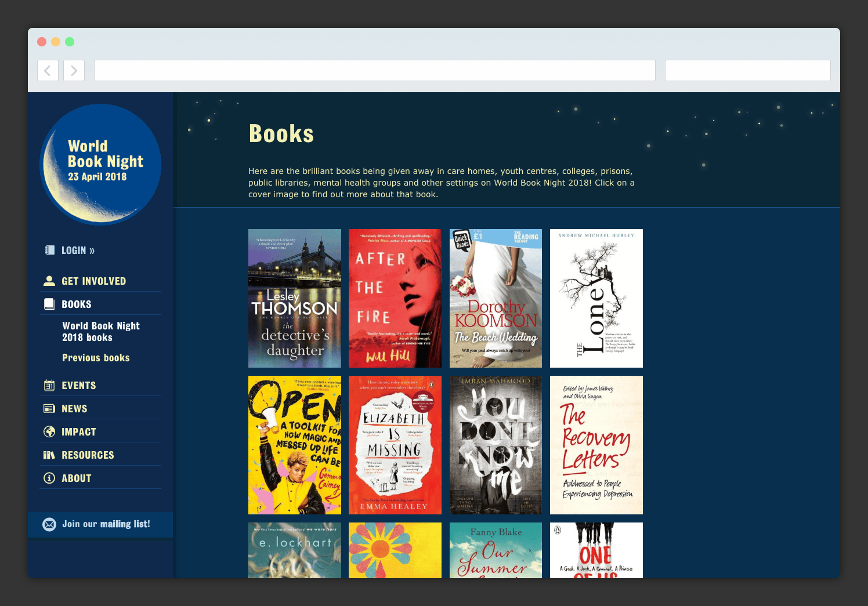Open The Detective's Daughter book cover
This screenshot has height=606, width=868.
[x=295, y=298]
